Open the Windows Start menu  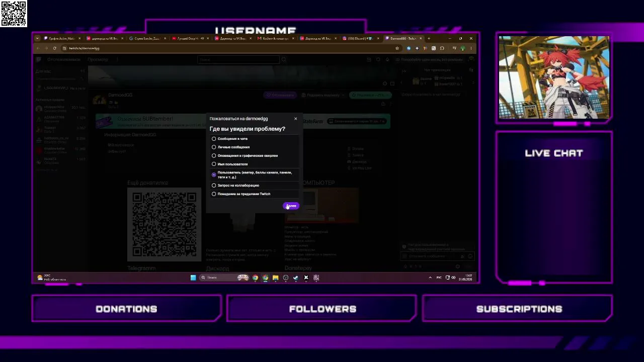click(x=193, y=278)
